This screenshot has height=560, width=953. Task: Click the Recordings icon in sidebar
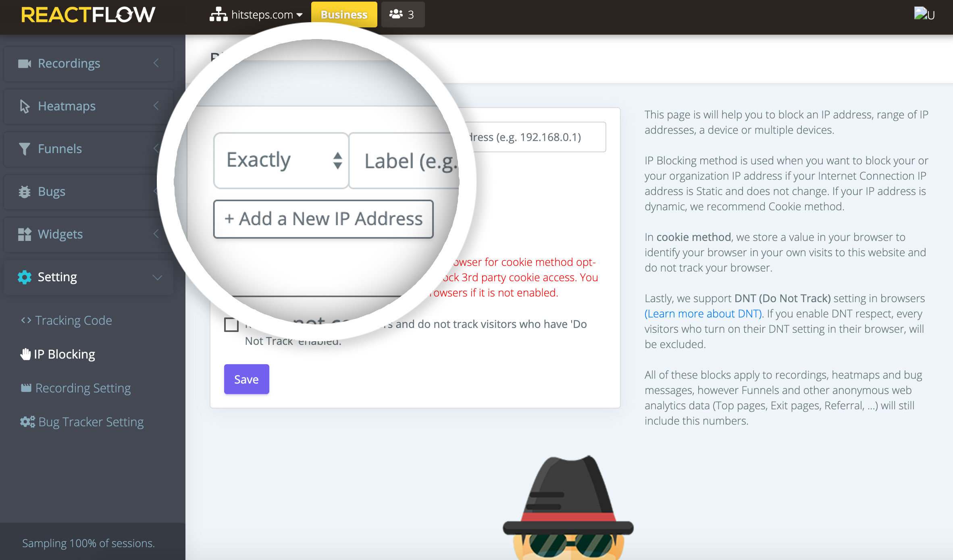click(x=25, y=63)
